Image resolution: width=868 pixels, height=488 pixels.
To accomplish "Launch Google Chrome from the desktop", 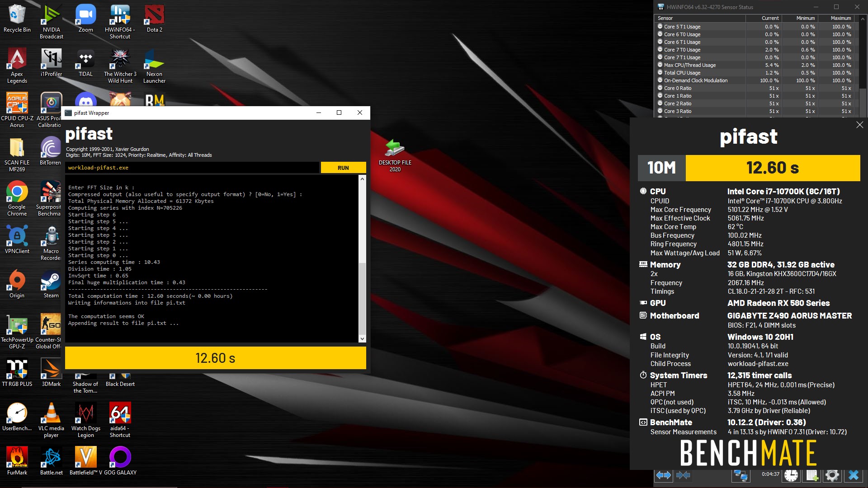I will pos(17,199).
